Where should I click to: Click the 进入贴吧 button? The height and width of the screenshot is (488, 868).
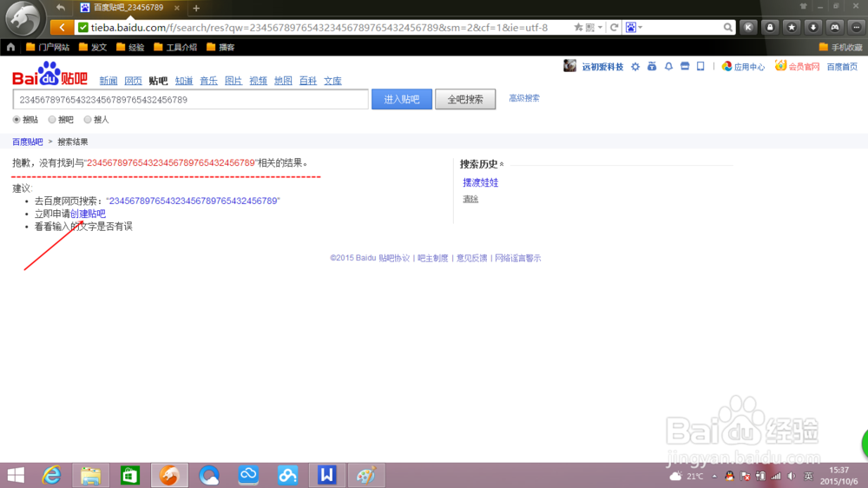click(x=402, y=99)
